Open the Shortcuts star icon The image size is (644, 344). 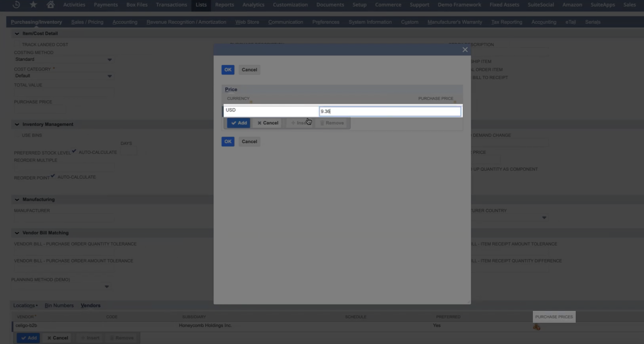click(x=33, y=4)
